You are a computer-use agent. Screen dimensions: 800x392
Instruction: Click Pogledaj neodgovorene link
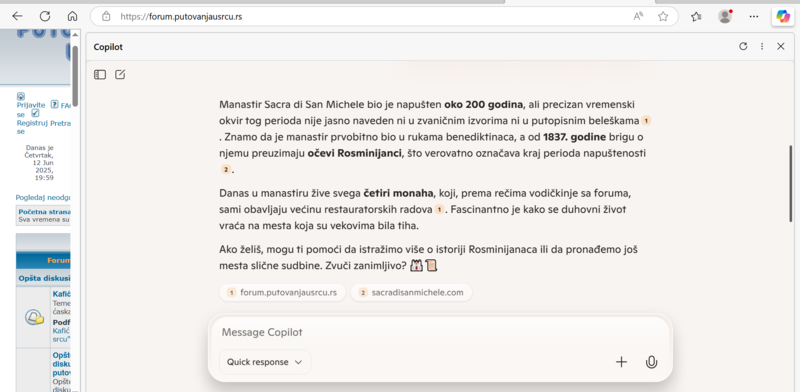[43, 197]
